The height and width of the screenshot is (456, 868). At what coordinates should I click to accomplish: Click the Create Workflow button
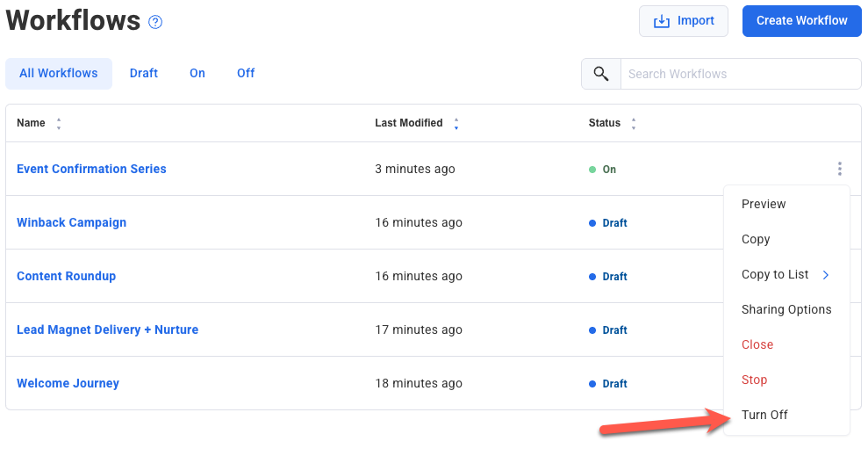801,21
